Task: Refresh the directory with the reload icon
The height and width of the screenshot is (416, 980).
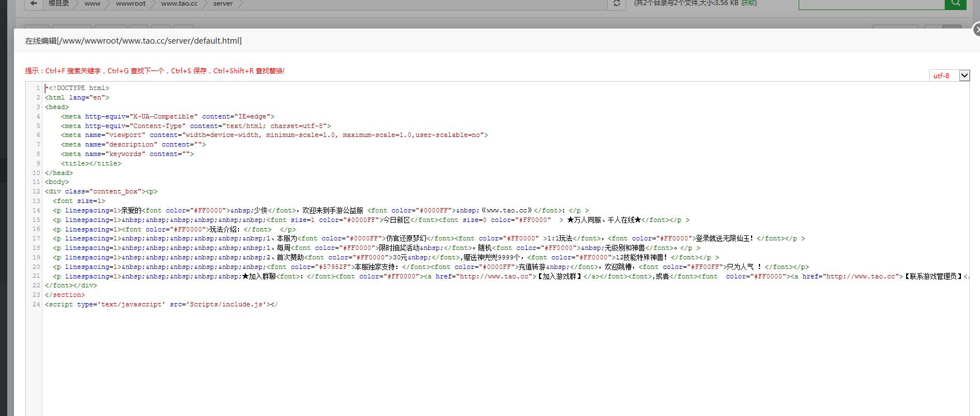Action: 616,3
